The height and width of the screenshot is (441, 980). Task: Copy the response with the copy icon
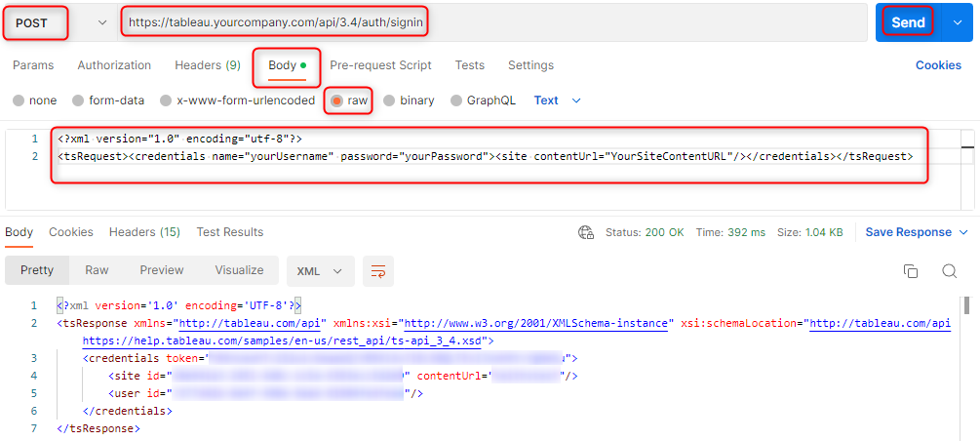(x=911, y=271)
